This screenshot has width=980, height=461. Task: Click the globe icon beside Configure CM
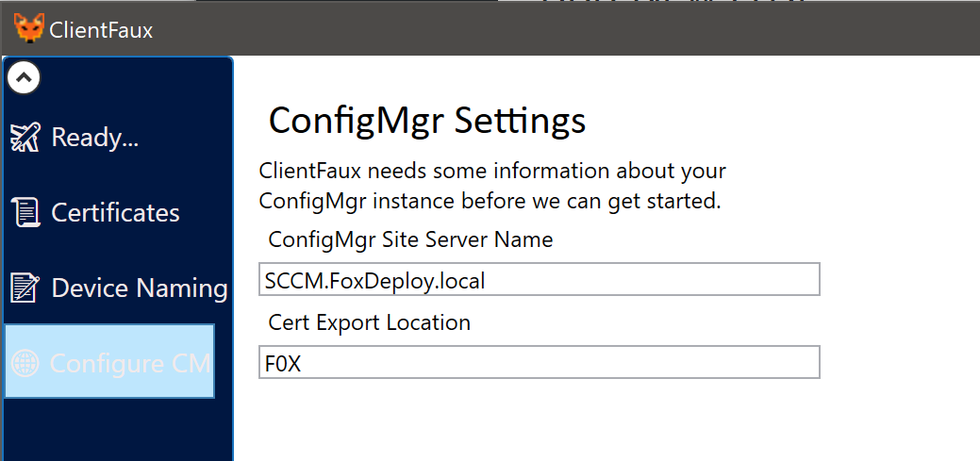click(25, 363)
